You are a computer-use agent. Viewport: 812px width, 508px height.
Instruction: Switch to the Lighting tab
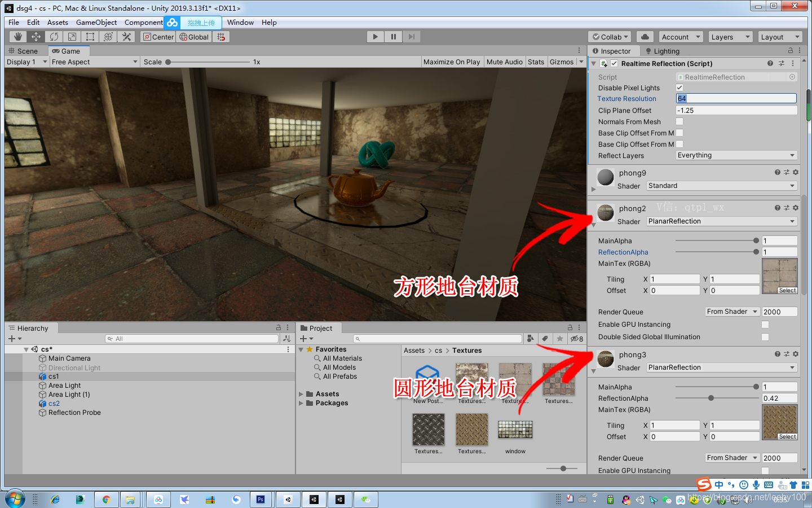click(663, 51)
